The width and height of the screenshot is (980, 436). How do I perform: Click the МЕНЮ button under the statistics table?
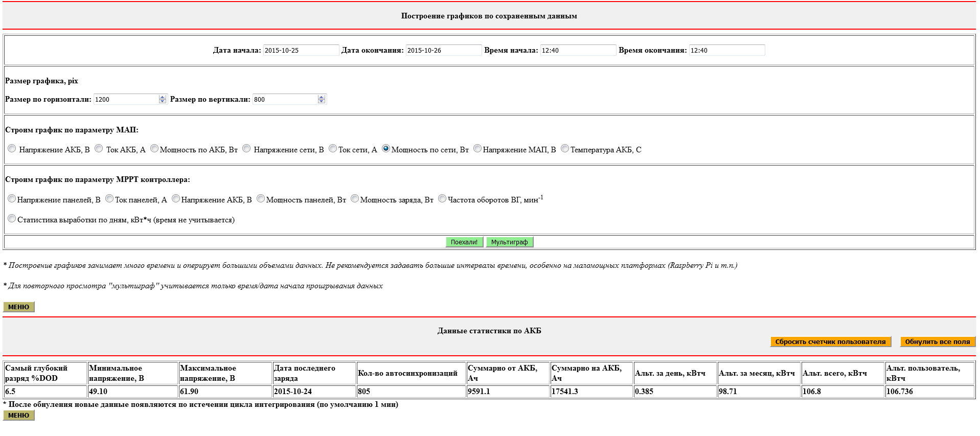point(18,415)
